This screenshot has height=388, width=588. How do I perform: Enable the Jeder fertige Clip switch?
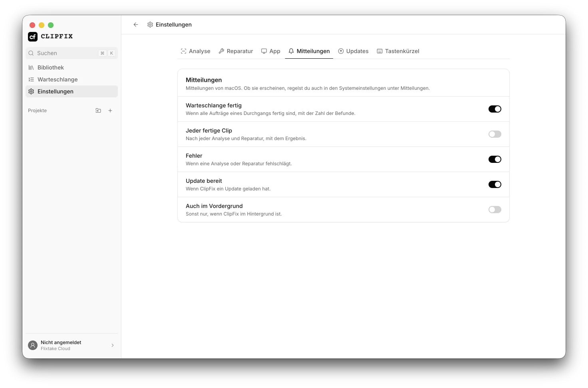tap(495, 134)
